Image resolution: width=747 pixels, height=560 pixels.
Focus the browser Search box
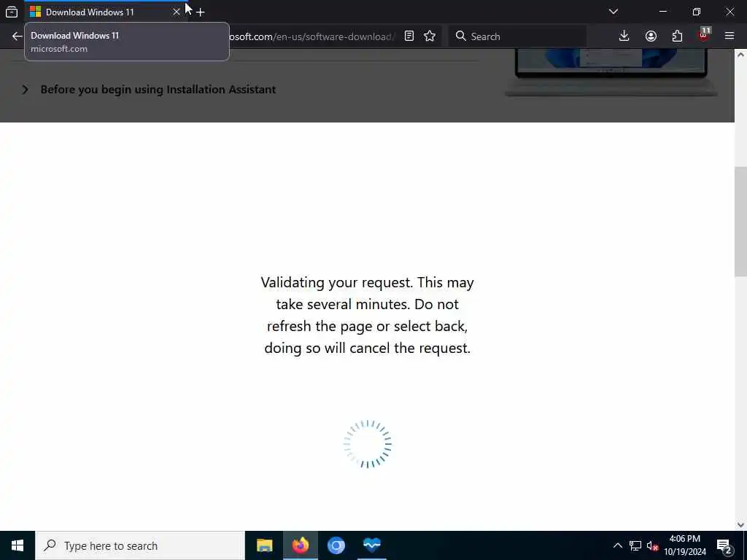517,36
